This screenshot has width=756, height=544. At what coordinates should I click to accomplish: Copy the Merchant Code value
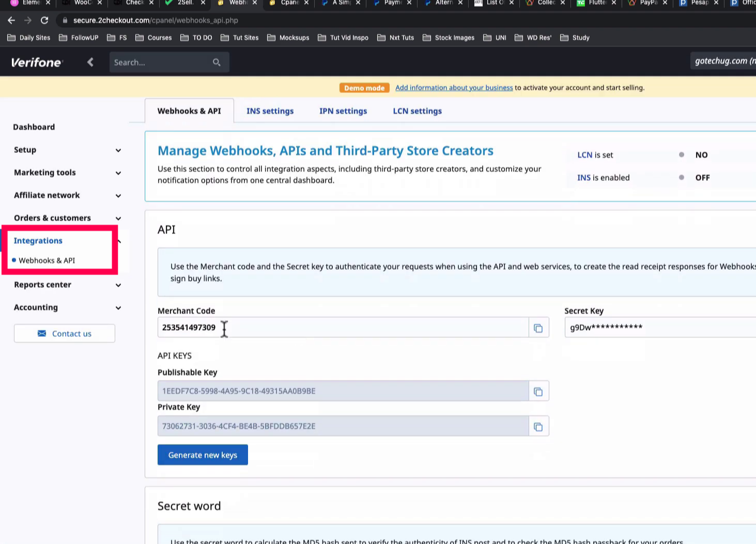point(538,328)
